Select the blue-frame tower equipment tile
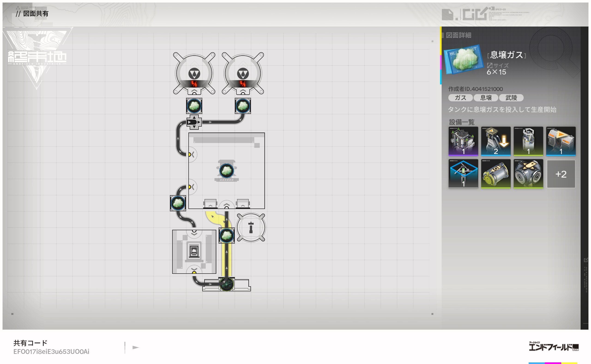The width and height of the screenshot is (591, 364). coord(463,174)
